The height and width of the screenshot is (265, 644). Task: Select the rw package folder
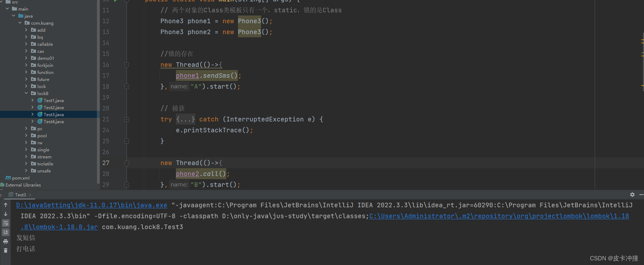tap(37, 143)
